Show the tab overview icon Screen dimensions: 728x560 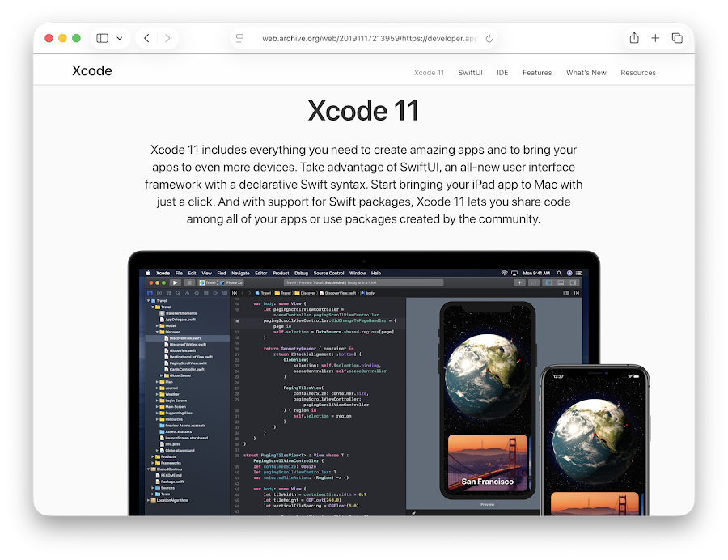coord(677,38)
